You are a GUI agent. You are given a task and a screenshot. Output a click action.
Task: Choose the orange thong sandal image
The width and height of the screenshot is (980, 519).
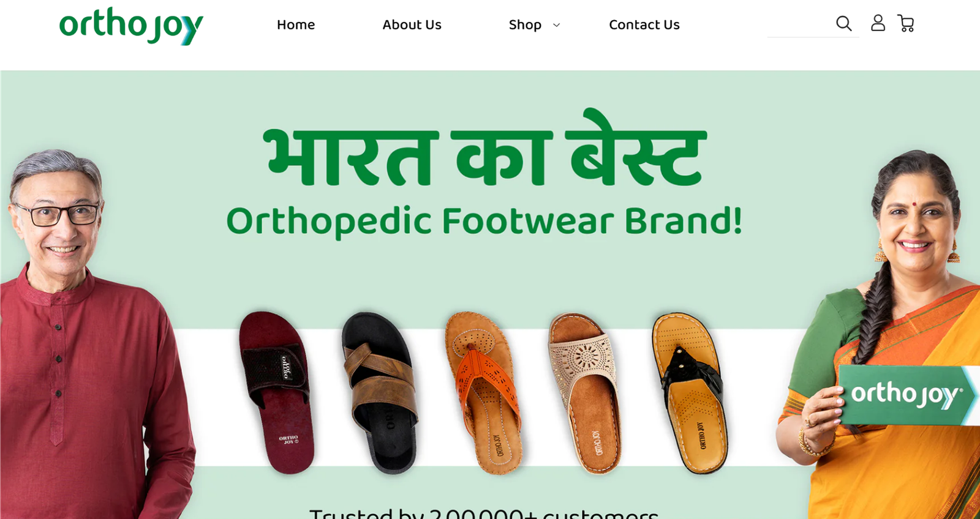click(x=483, y=392)
